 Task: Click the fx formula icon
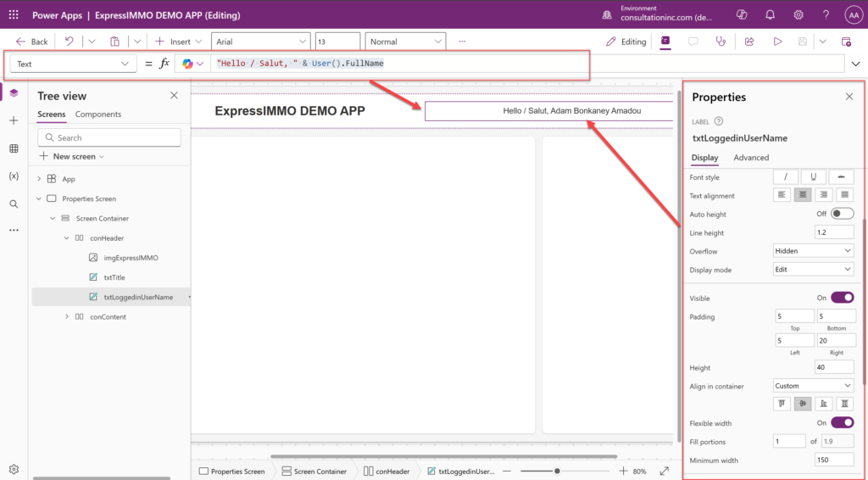[x=164, y=64]
